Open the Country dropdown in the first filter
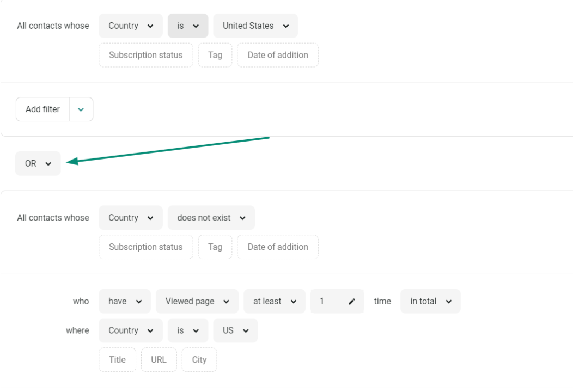 [x=130, y=26]
